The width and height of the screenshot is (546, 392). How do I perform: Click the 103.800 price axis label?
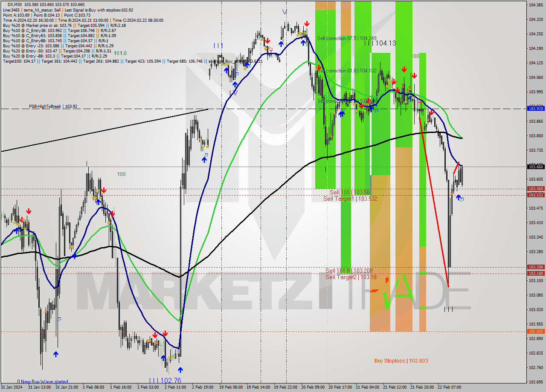pyautogui.click(x=536, y=135)
